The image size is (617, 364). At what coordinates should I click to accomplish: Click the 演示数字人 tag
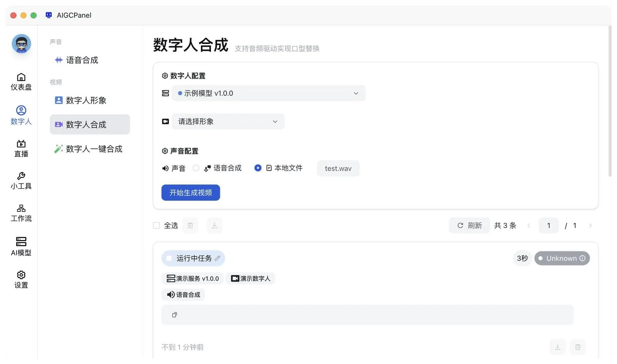coord(251,278)
